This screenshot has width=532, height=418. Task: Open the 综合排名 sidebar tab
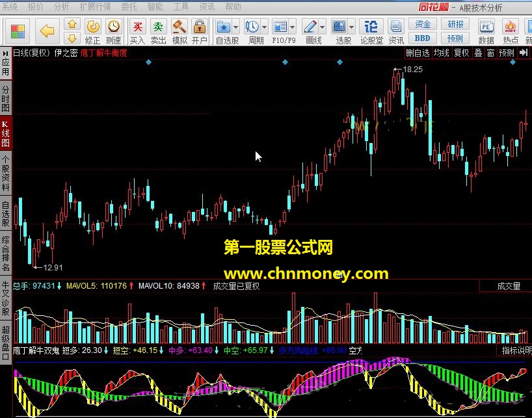click(5, 254)
